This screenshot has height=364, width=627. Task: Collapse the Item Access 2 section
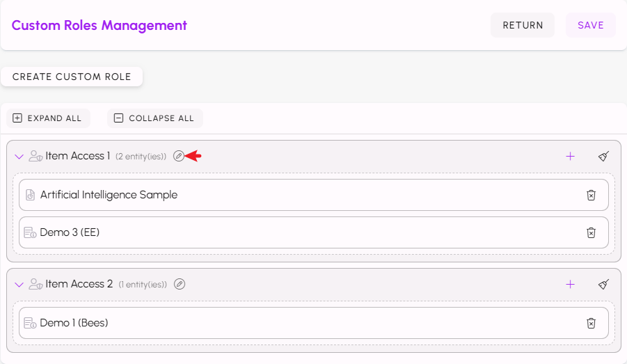pos(19,285)
